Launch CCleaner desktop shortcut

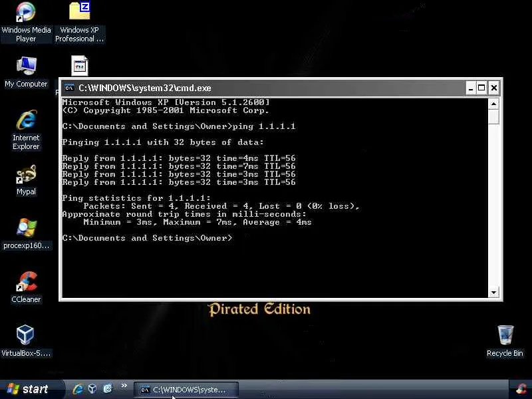tap(26, 287)
